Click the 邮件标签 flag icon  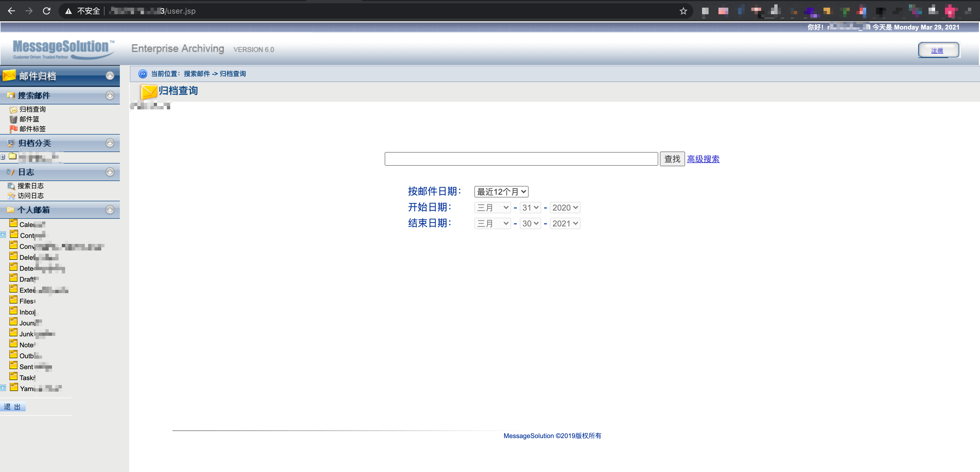(x=13, y=129)
